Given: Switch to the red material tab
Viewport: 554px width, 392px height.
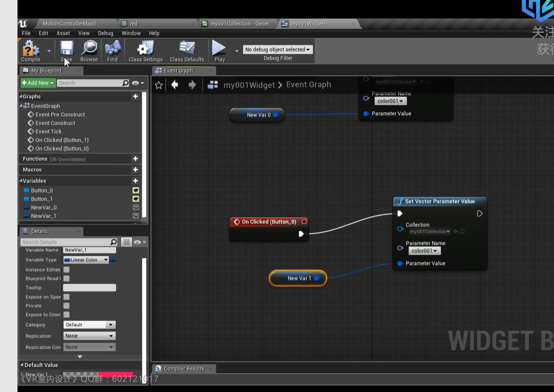Looking at the screenshot, I should pos(134,23).
